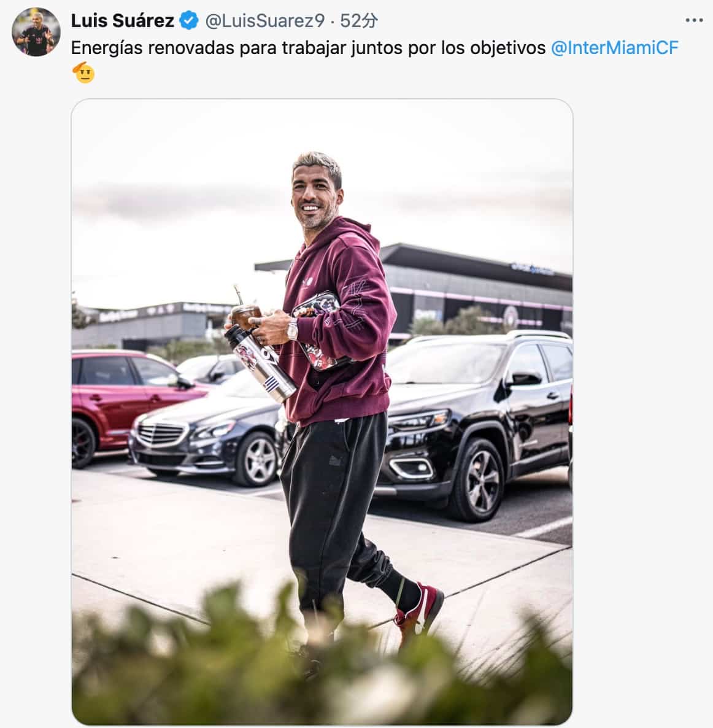
Task: Open Luis Suárez's round profile avatar
Action: (x=36, y=32)
